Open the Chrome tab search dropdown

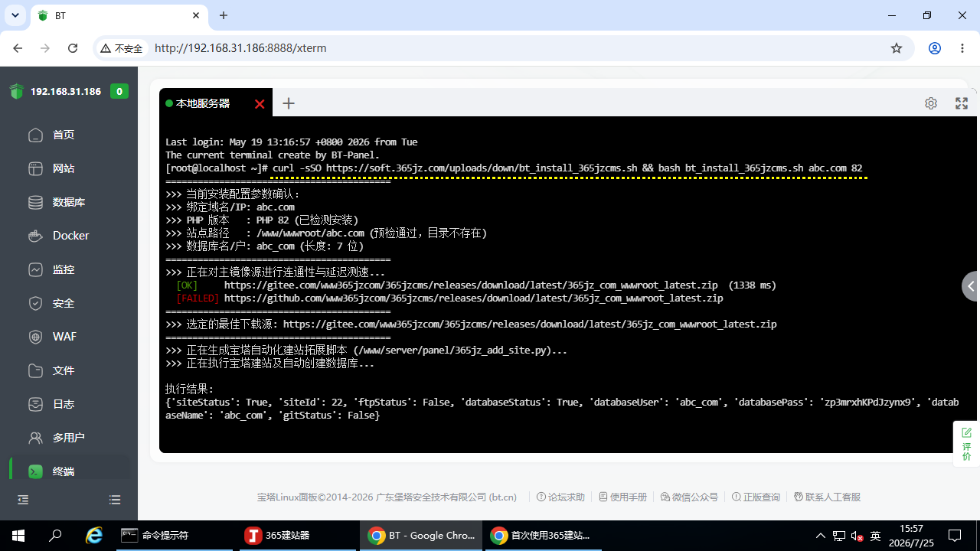15,15
